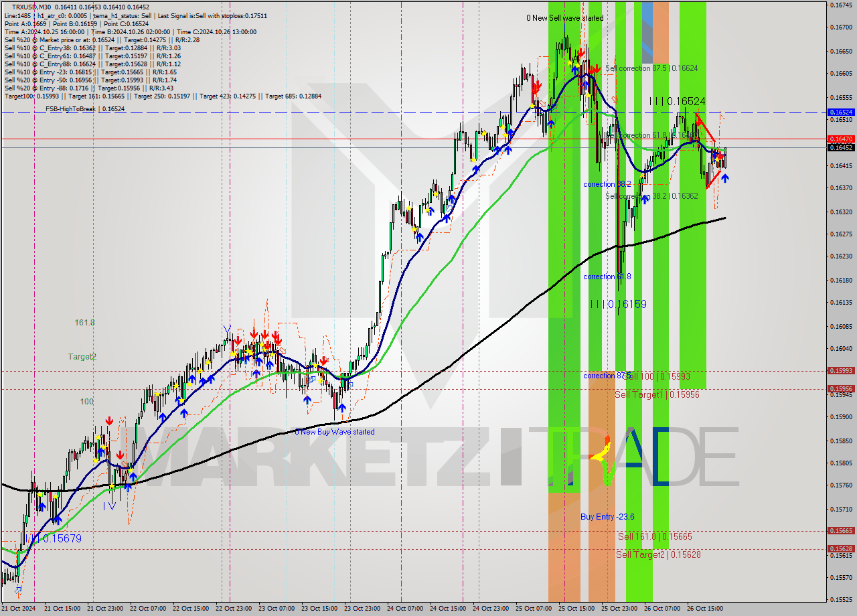Select 'Sell correction 38.2 | 0.16362' label

pos(651,196)
